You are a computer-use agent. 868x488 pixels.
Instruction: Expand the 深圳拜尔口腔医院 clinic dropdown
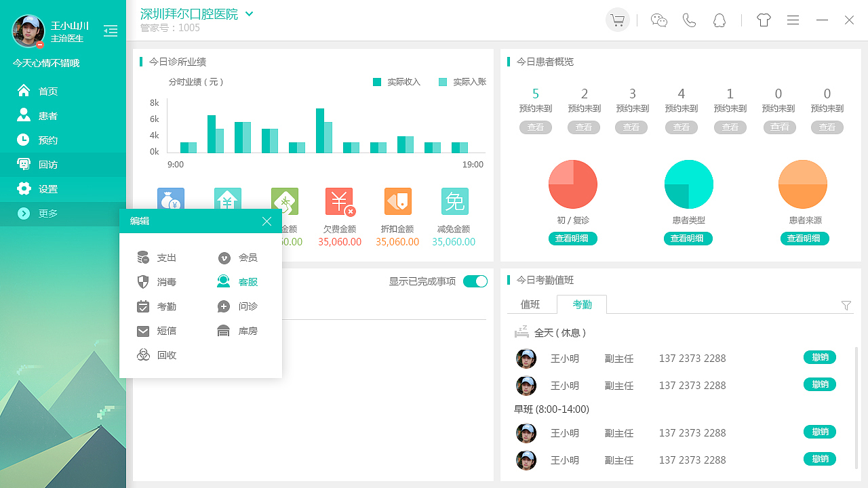point(249,14)
